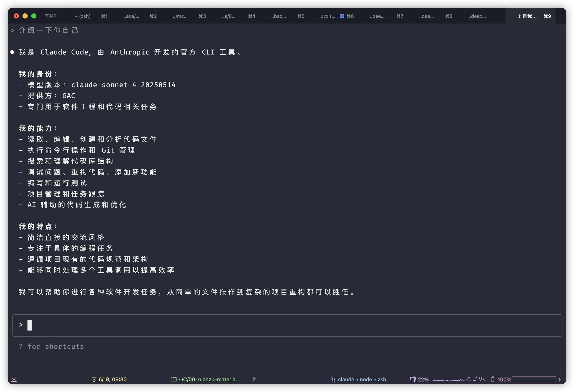Viewport: 574px width, 392px height.
Task: Switch to the uvx tab
Action: pos(328,16)
